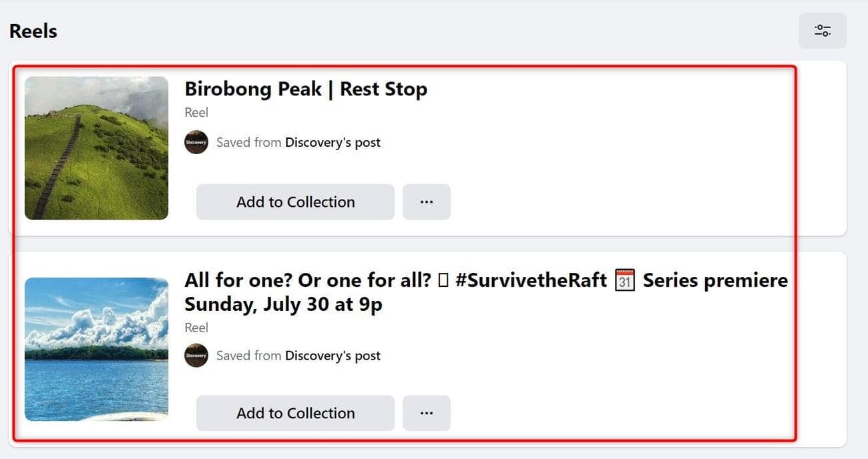The height and width of the screenshot is (459, 868).
Task: Click the Reel label under SurvivetheRaft title
Action: pos(196,328)
